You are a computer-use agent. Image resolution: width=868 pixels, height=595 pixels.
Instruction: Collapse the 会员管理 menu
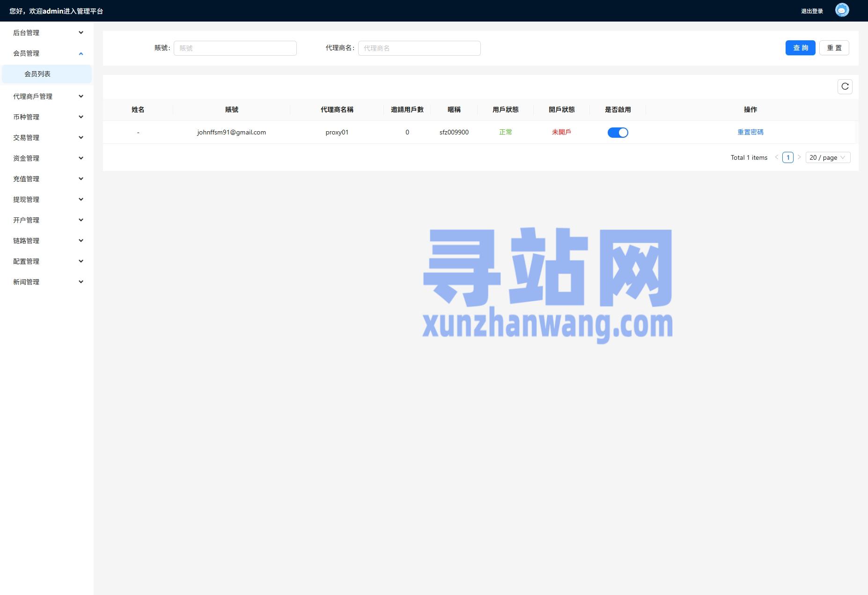pos(47,53)
